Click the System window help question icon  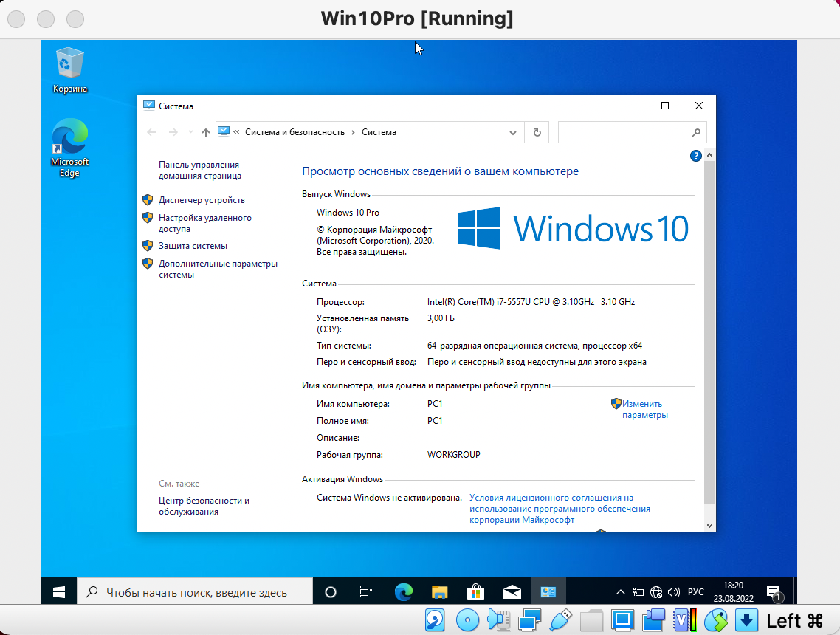click(x=695, y=156)
